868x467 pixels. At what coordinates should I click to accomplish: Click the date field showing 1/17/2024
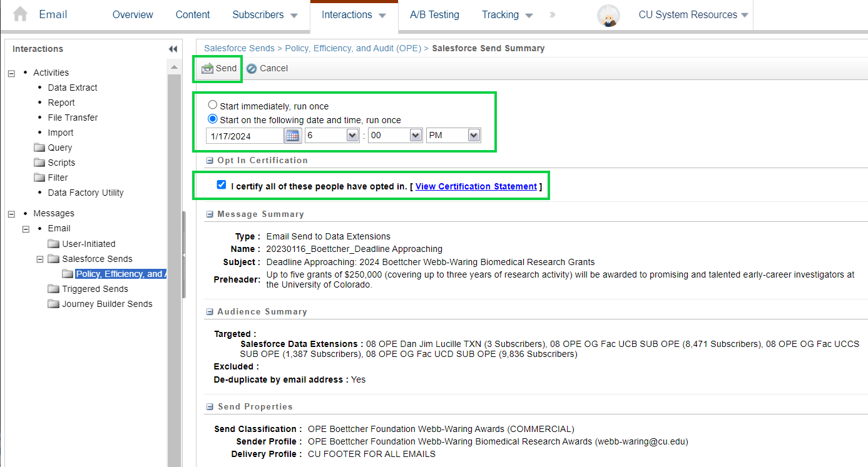coord(245,135)
